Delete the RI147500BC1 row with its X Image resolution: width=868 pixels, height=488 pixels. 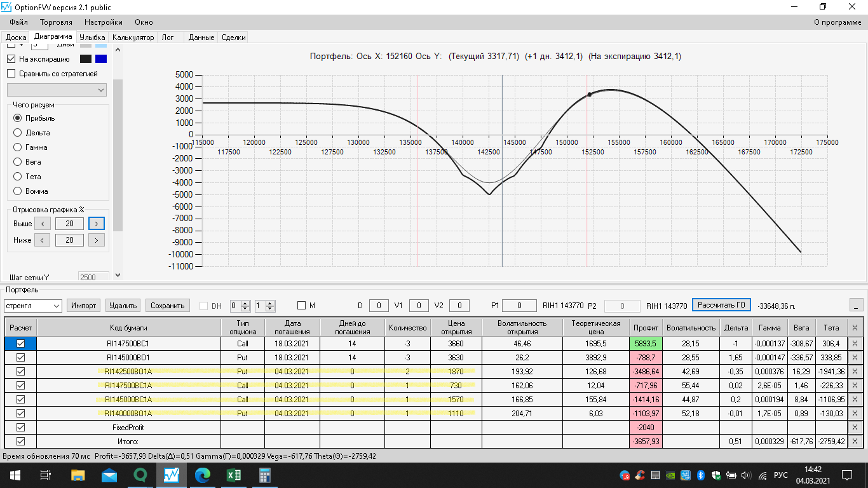pyautogui.click(x=855, y=343)
